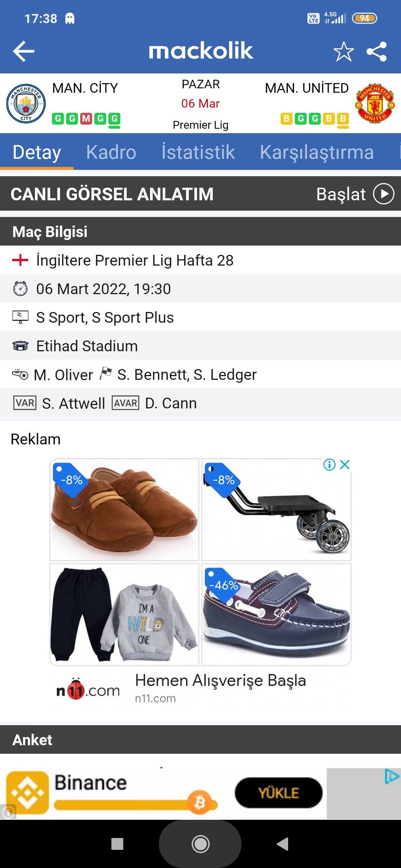Open the share icon
Screen dimensions: 401x868
(x=376, y=51)
